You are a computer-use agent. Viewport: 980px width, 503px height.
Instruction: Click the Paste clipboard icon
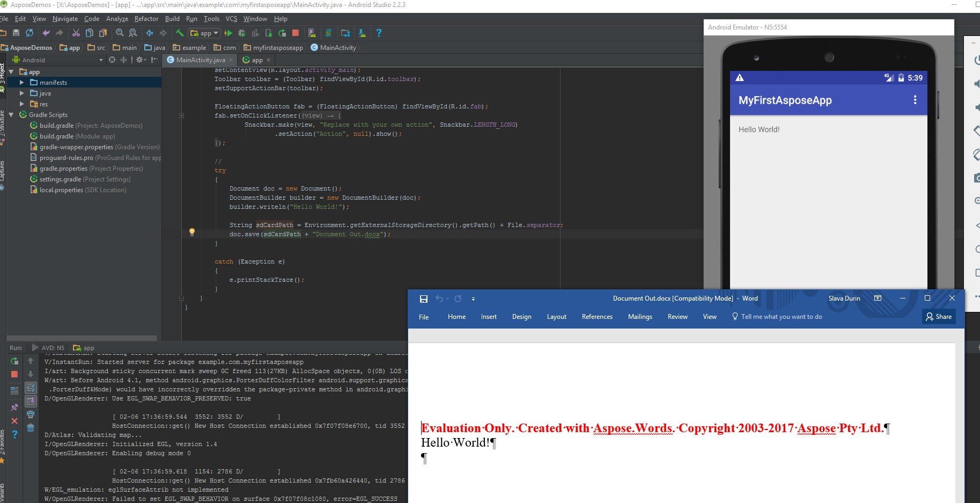point(103,33)
